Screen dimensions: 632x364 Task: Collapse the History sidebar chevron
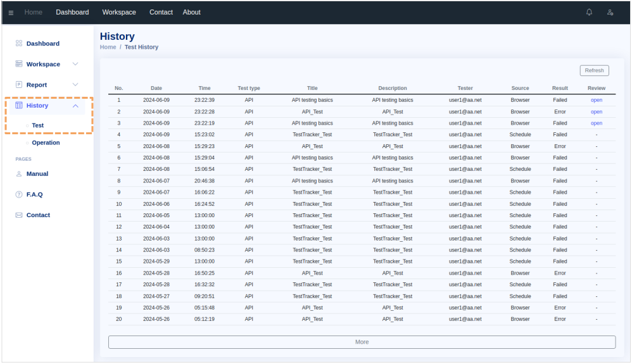tap(75, 106)
